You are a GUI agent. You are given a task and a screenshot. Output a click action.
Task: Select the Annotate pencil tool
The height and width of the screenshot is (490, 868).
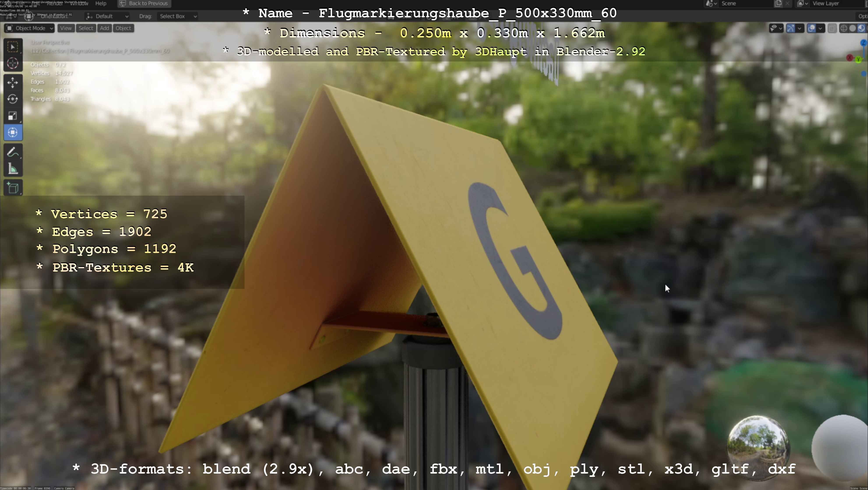pos(13,152)
